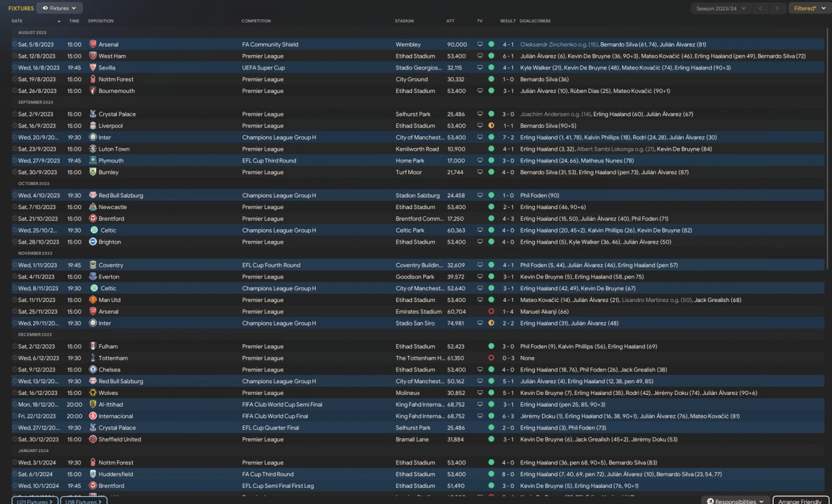The height and width of the screenshot is (504, 832).
Task: Open the 8 - 0 result
Action: coord(508,475)
